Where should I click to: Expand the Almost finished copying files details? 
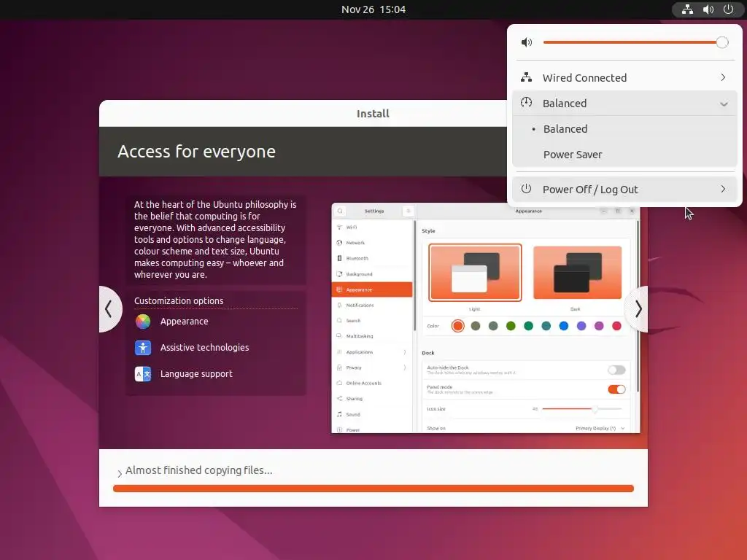pos(120,473)
